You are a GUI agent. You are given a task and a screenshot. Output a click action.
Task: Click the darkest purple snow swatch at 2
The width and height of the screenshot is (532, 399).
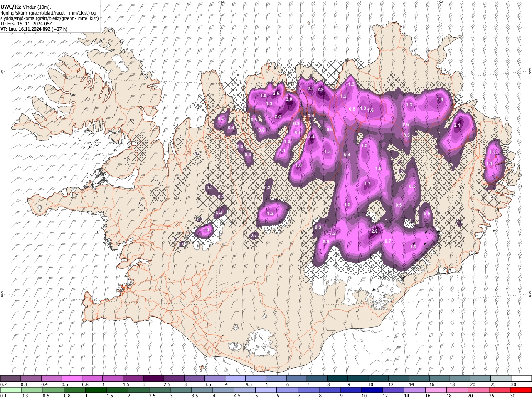153,379
